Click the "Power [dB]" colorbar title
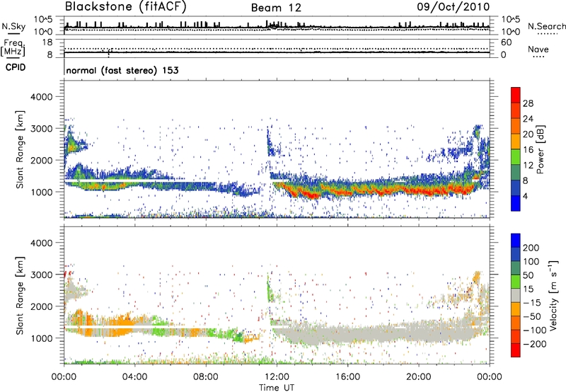566x392 pixels. 541,149
